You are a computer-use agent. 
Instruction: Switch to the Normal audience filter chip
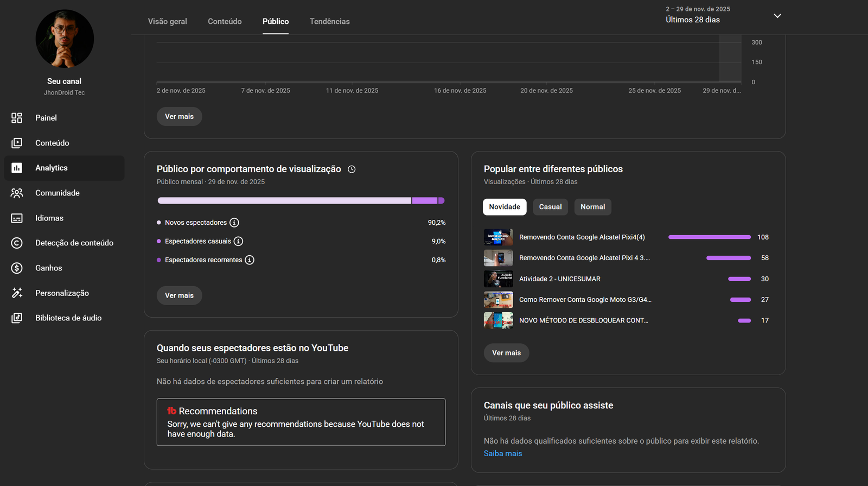592,207
